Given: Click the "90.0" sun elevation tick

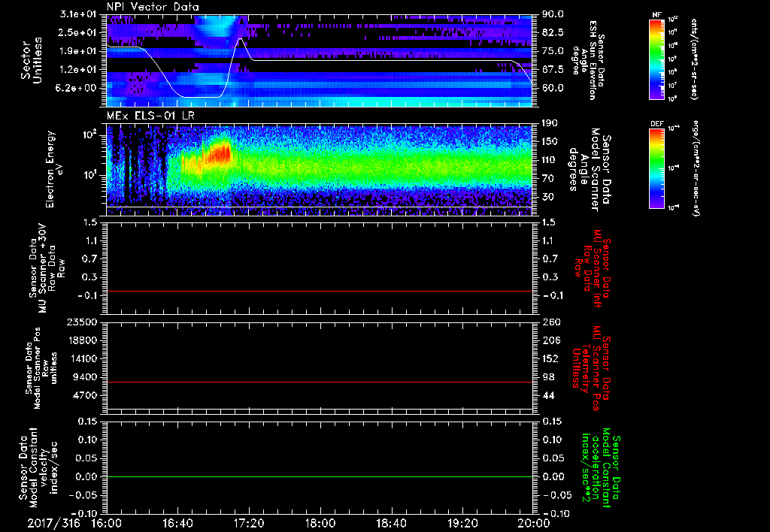Looking at the screenshot, I should click(553, 14).
